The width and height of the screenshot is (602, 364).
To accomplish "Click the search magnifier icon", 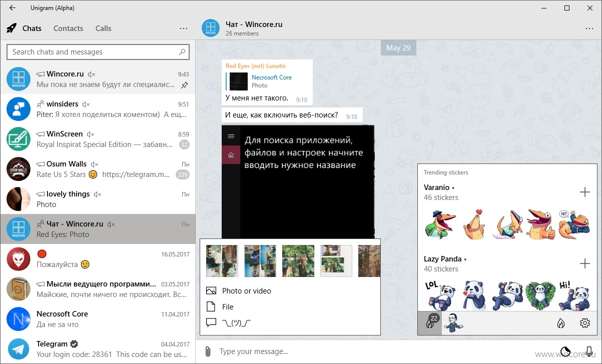I will [x=183, y=51].
